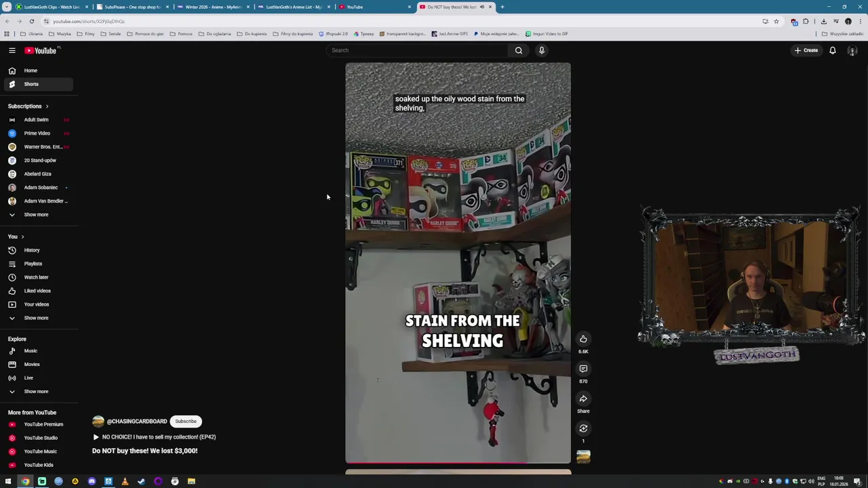The width and height of the screenshot is (868, 488).
Task: Expand the You section chevron
Action: pyautogui.click(x=22, y=237)
